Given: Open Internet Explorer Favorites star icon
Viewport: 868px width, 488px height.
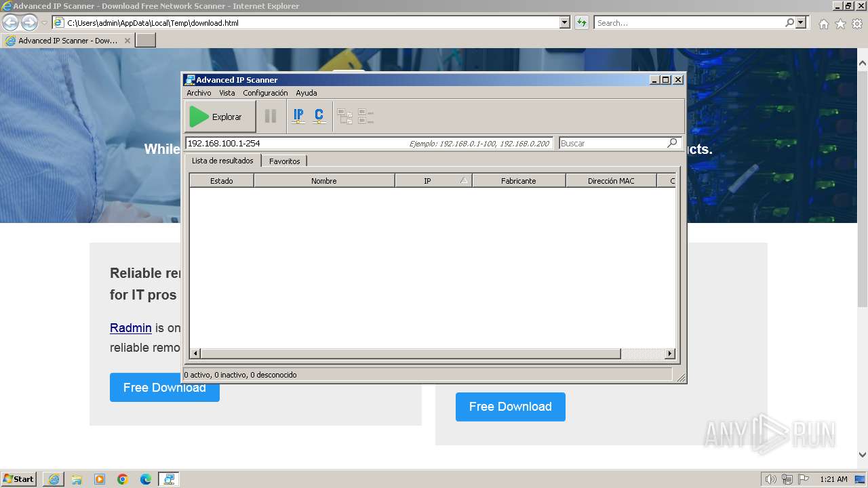Looking at the screenshot, I should pyautogui.click(x=840, y=24).
